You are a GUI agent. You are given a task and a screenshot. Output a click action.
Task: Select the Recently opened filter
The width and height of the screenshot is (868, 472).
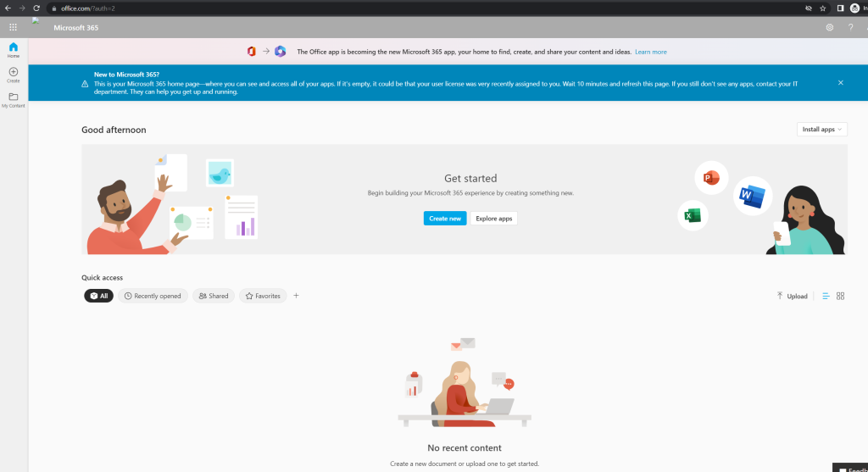tap(153, 296)
